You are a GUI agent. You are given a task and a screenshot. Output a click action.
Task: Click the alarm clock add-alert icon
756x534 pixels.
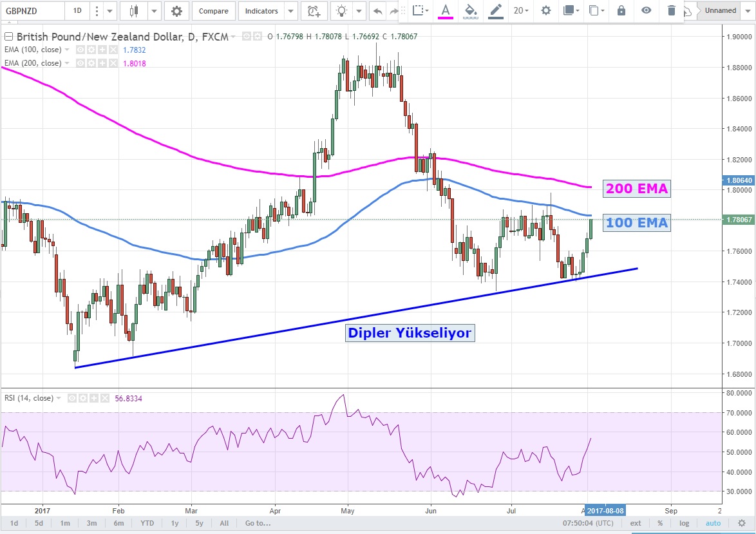(314, 11)
